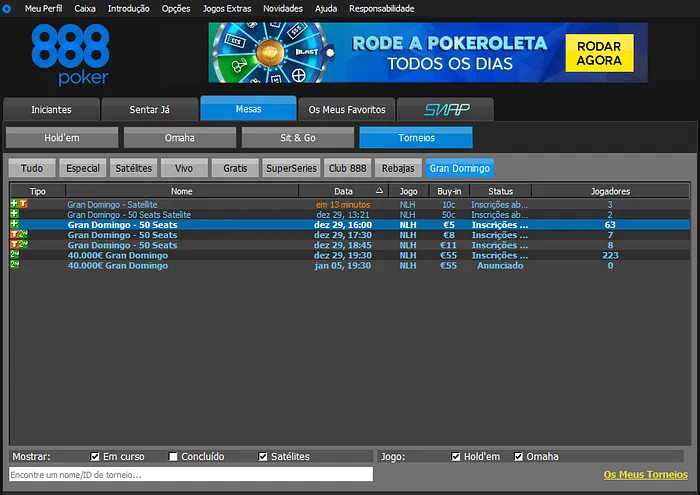The image size is (700, 495).
Task: Filter by Especial tournaments
Action: click(83, 168)
